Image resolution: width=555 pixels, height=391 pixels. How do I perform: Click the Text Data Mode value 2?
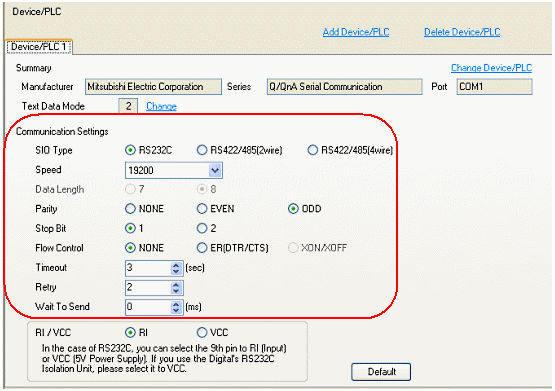pos(128,106)
